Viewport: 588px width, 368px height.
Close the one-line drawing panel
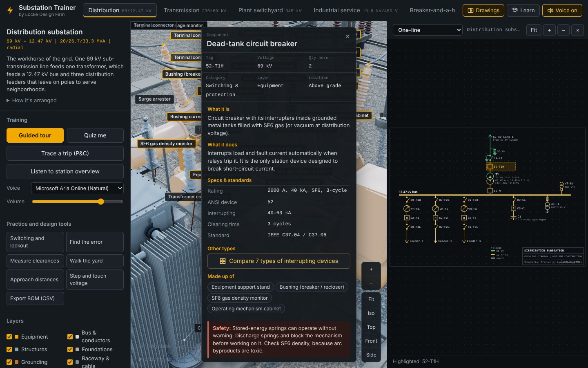coord(577,30)
